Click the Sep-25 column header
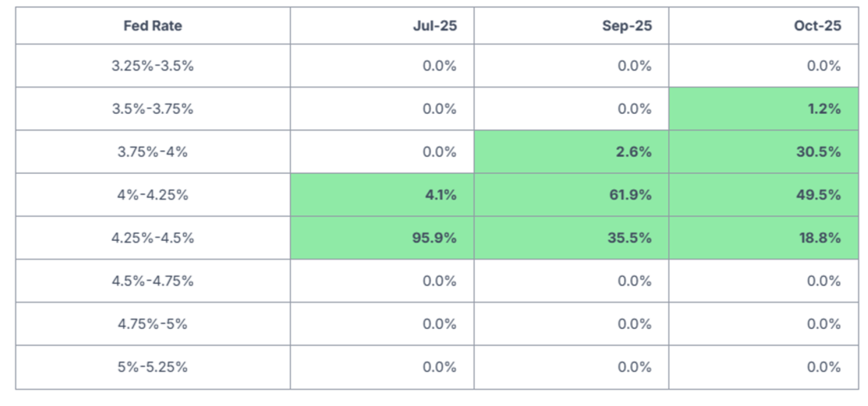This screenshot has height=406, width=868. point(627,26)
